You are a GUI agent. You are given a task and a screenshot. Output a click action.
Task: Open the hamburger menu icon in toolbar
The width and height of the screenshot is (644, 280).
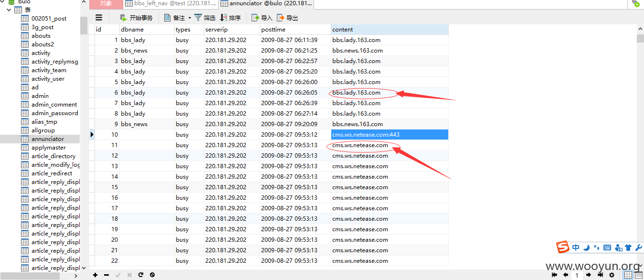[x=99, y=18]
